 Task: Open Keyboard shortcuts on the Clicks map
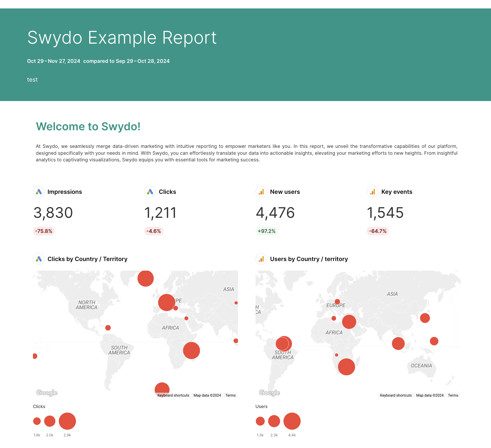click(173, 395)
